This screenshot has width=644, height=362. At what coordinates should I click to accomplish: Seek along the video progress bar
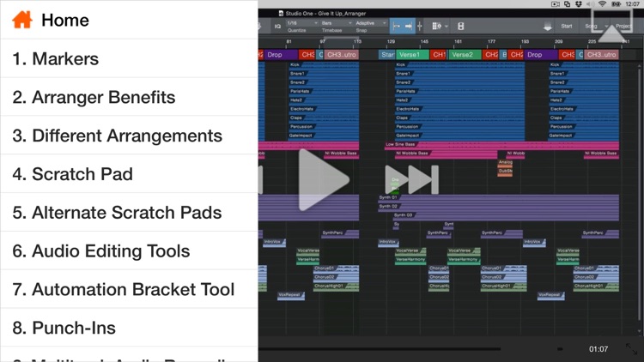point(380,349)
